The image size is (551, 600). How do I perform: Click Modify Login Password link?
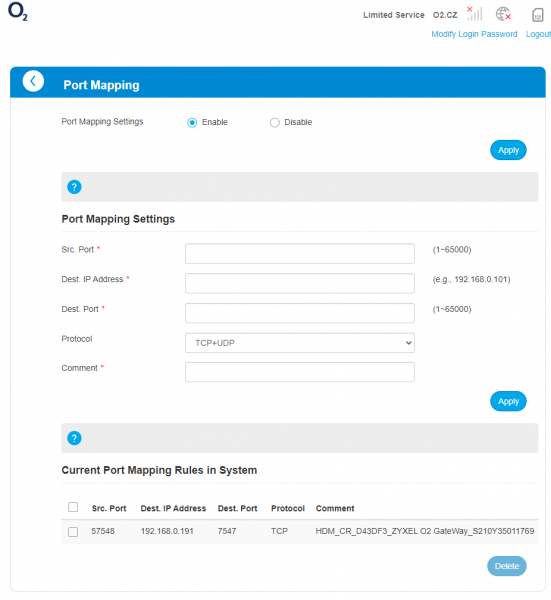click(474, 34)
